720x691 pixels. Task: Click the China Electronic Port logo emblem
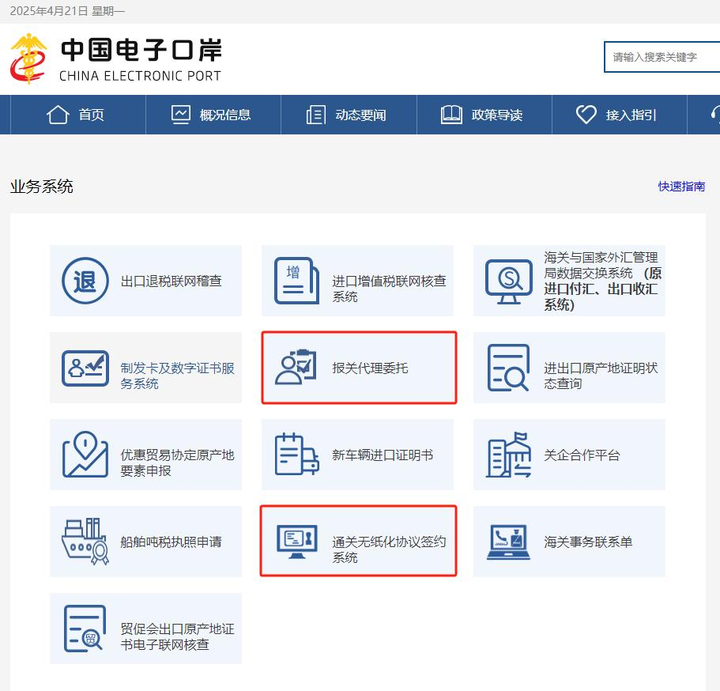tap(28, 59)
